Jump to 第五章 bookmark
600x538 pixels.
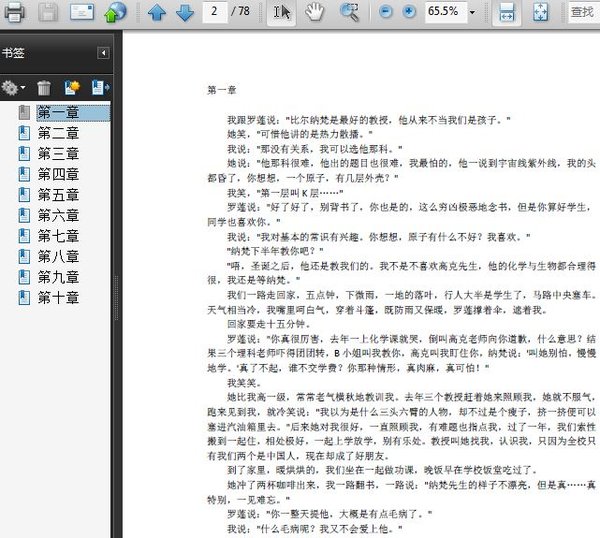tap(58, 195)
